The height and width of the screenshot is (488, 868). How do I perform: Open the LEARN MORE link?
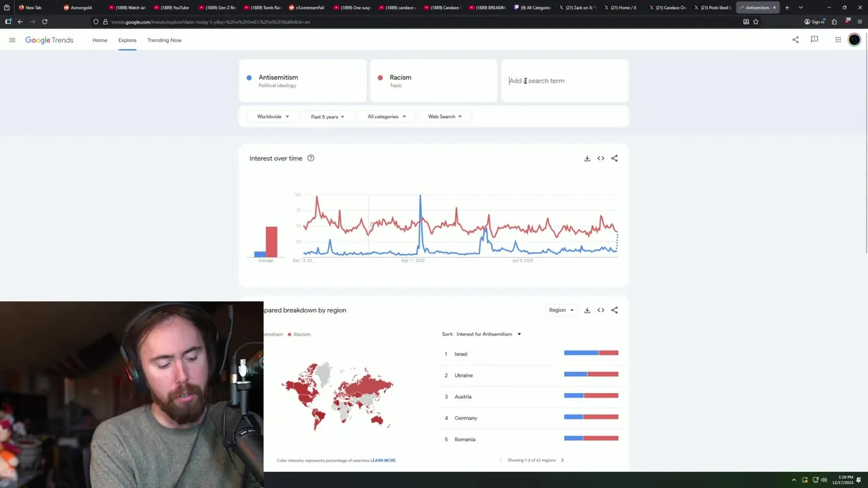(x=383, y=460)
